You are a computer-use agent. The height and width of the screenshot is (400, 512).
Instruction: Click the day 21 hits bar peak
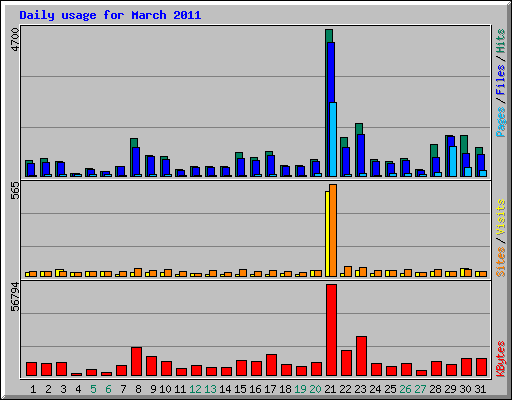pyautogui.click(x=329, y=36)
